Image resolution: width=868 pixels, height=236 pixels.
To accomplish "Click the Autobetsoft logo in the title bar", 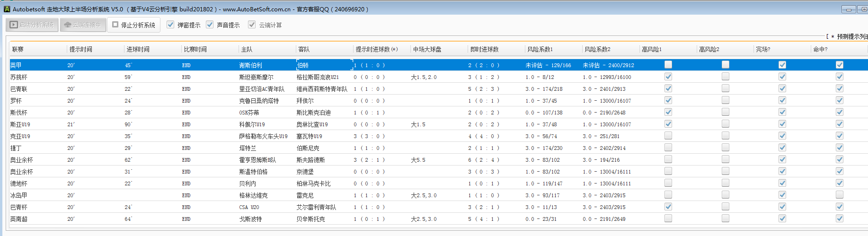I will 7,9.
